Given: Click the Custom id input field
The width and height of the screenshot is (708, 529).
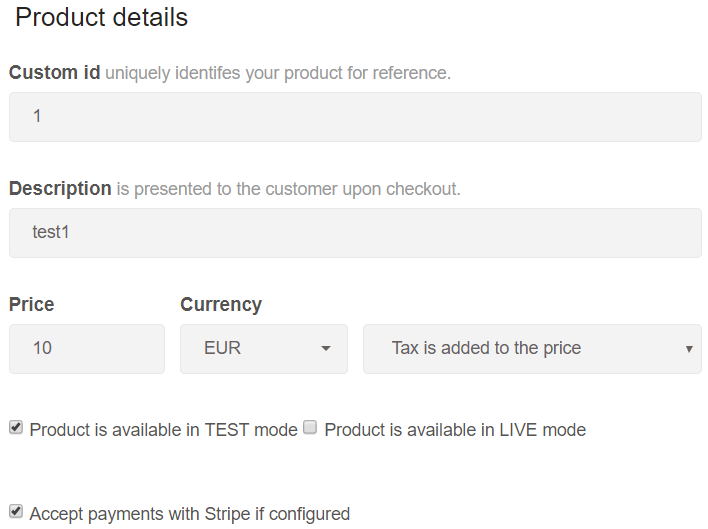Looking at the screenshot, I should pos(355,117).
